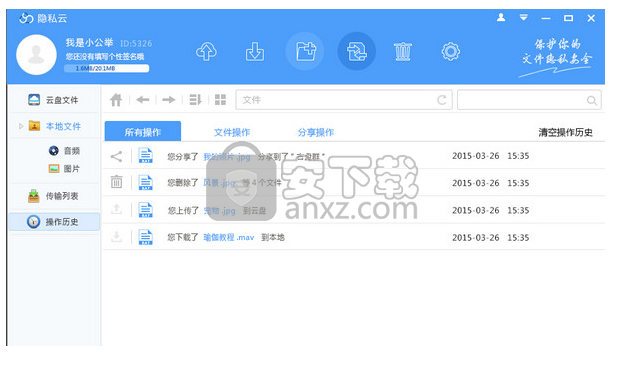
Task: Click the search input box
Action: click(529, 100)
